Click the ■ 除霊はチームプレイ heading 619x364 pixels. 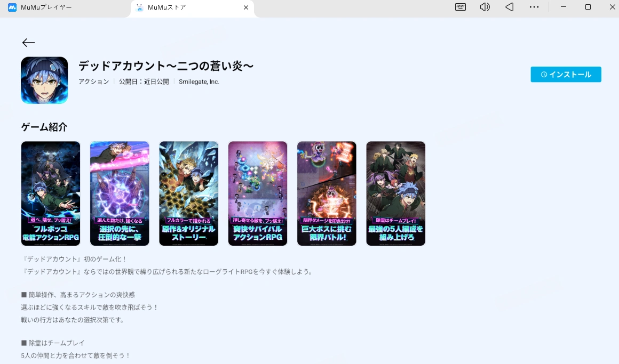[x=52, y=343]
